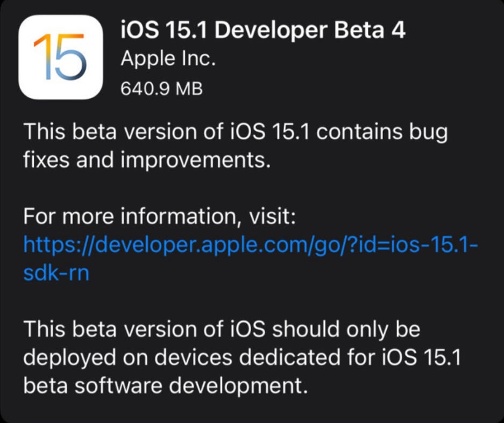This screenshot has width=504, height=423.
Task: Click the 'sdk-rn' link continuation
Action: 56,273
